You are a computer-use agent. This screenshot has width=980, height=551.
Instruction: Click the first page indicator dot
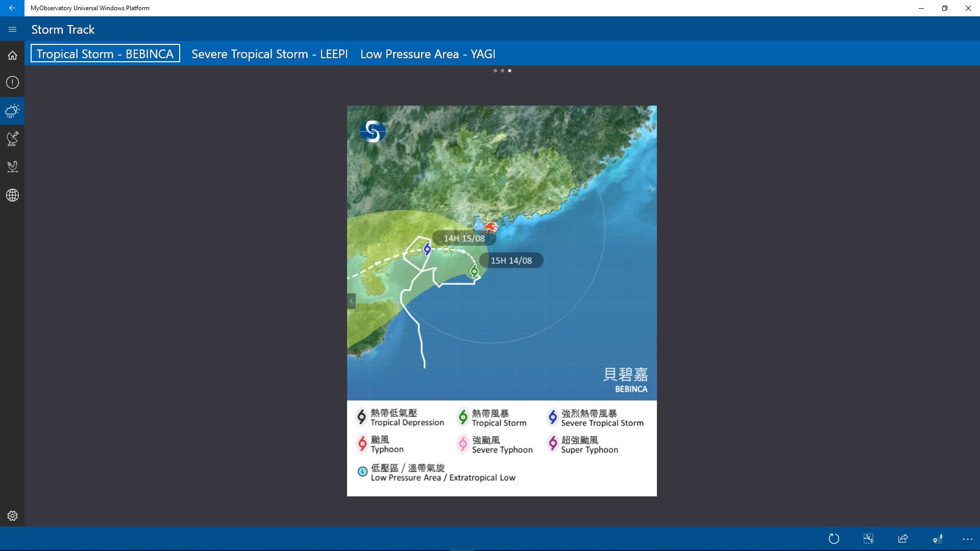495,71
